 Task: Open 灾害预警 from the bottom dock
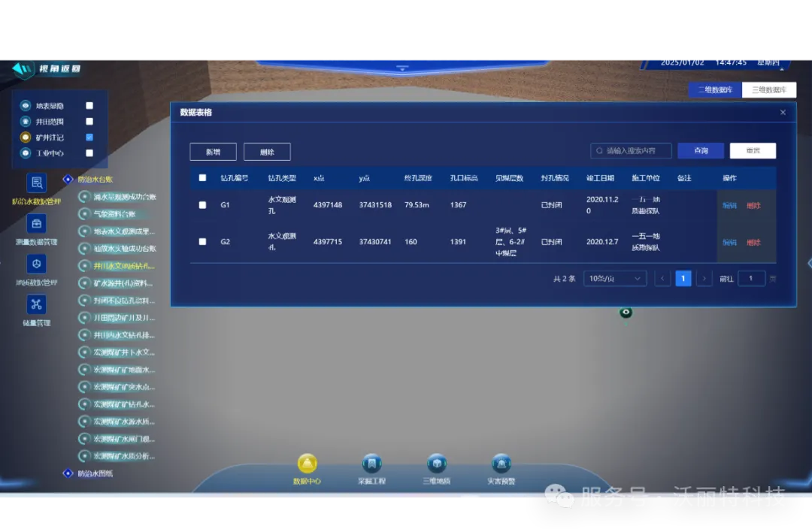click(x=501, y=464)
